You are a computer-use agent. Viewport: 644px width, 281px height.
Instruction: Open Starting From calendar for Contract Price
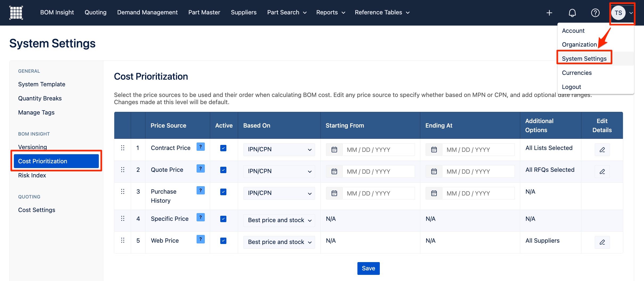[x=334, y=150]
